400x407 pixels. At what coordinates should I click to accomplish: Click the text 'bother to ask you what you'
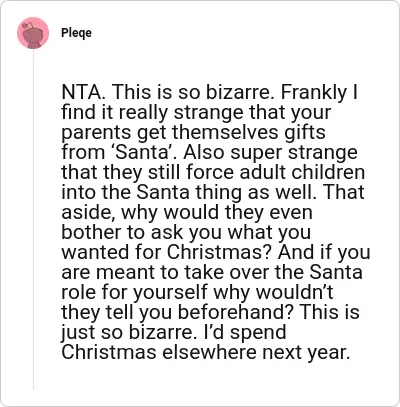pos(186,232)
